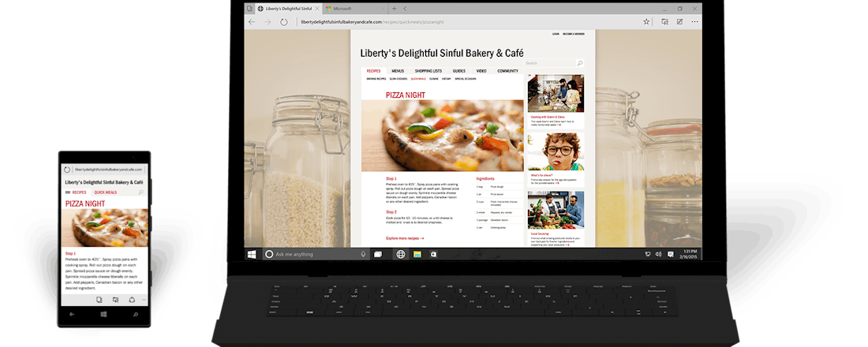Tap the phone toolbar ellipsis menu
The width and height of the screenshot is (868, 347).
[144, 300]
